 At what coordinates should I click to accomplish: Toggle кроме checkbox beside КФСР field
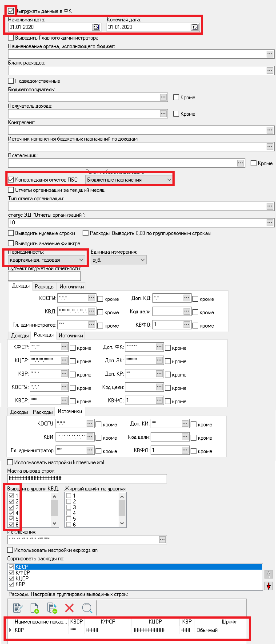(73, 348)
